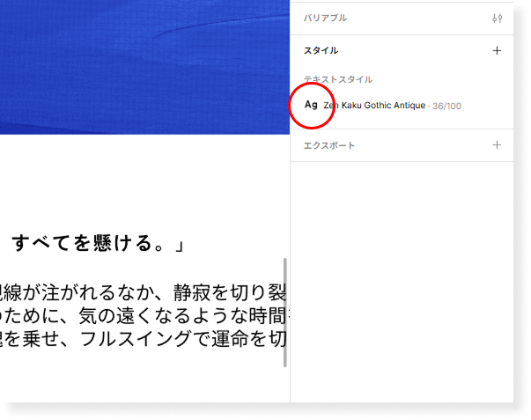Click blank canvas area below body text

coord(141,379)
